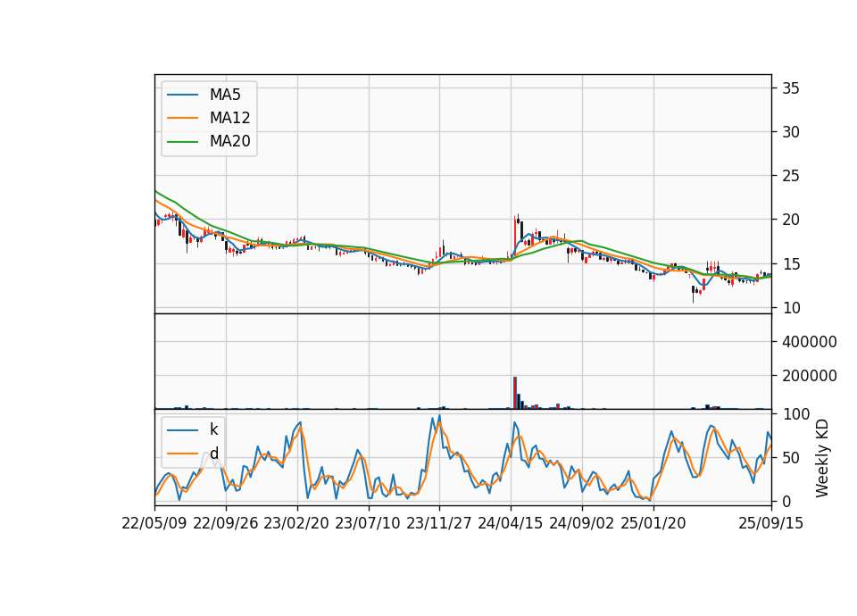857x616 pixels.
Task: Click the orange MA12 legend line sample
Action: 182,118
